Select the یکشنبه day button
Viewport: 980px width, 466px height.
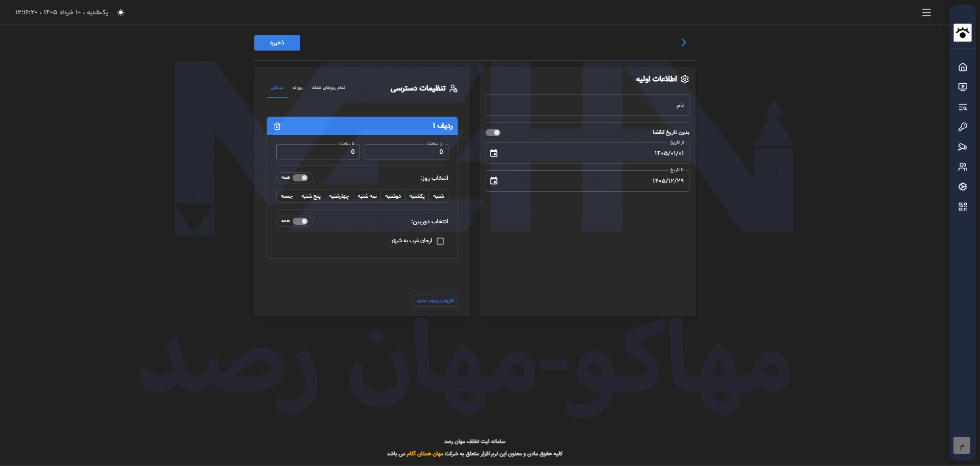coord(417,196)
